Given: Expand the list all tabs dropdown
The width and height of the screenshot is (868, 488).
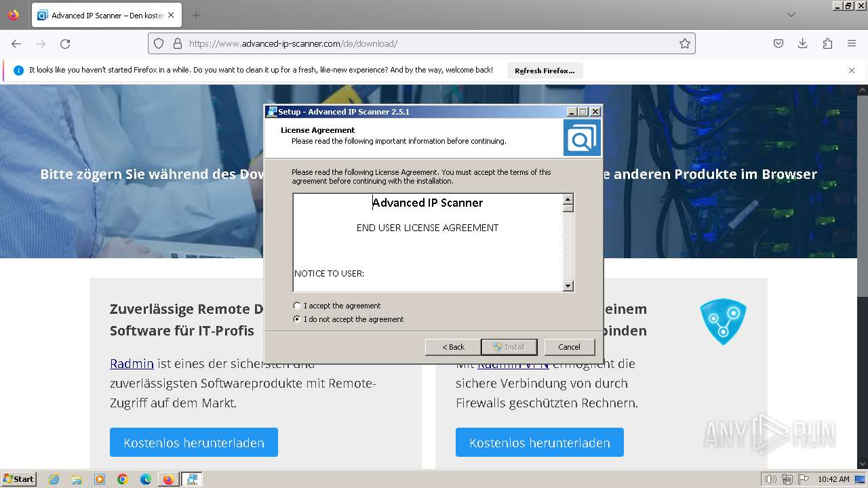Looking at the screenshot, I should [791, 15].
